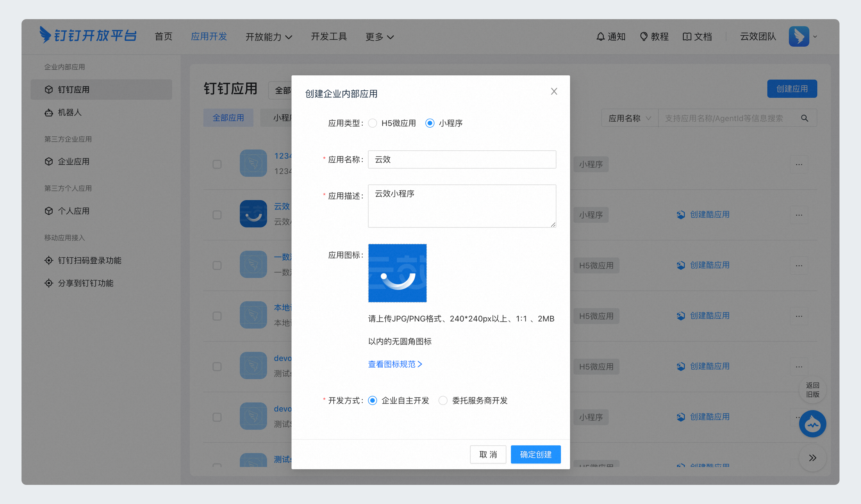Open the 全部 filter dropdown beside title
The height and width of the screenshot is (504, 861).
pyautogui.click(x=280, y=91)
